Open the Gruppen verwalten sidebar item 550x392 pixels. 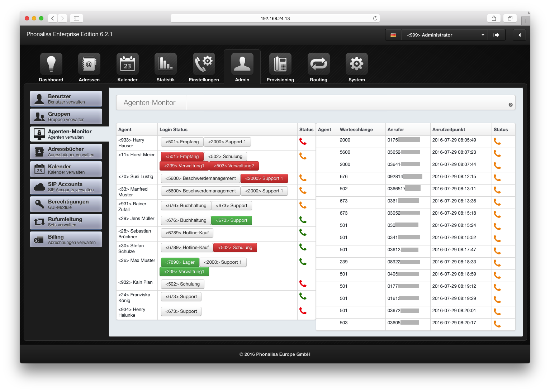(66, 116)
